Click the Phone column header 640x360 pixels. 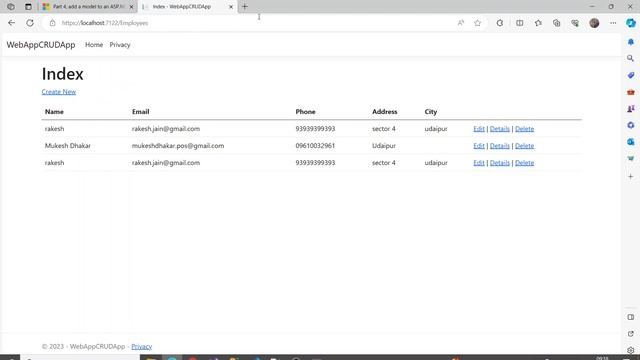pos(305,111)
